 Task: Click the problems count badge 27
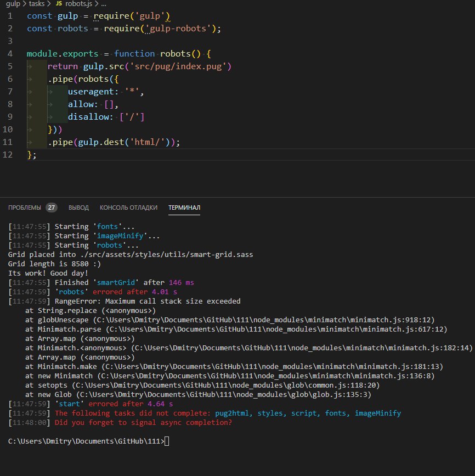52,208
